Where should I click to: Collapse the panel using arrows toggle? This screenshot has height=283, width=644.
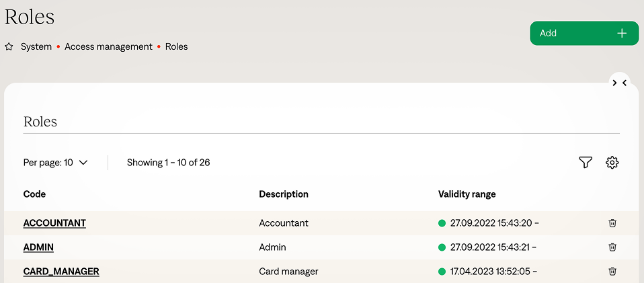619,83
